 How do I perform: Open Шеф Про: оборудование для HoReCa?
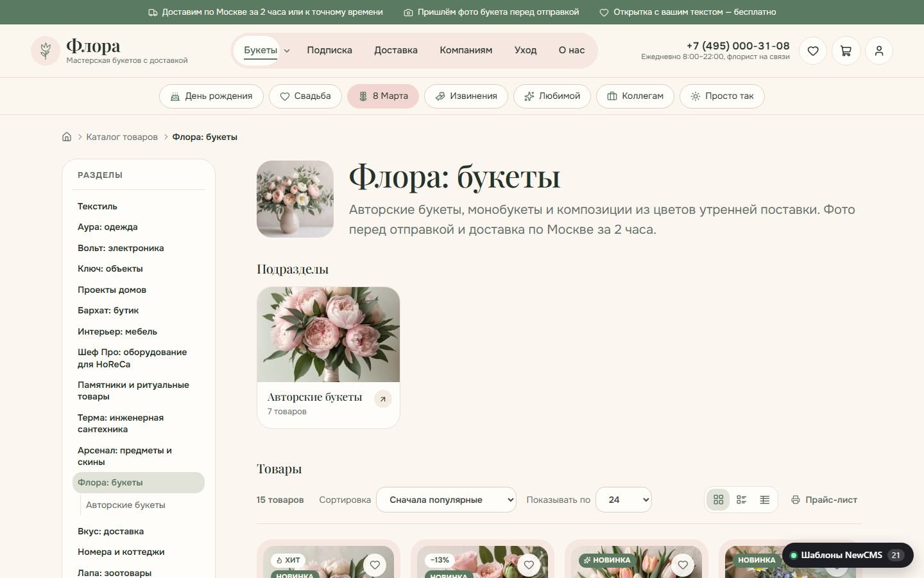[x=139, y=358]
